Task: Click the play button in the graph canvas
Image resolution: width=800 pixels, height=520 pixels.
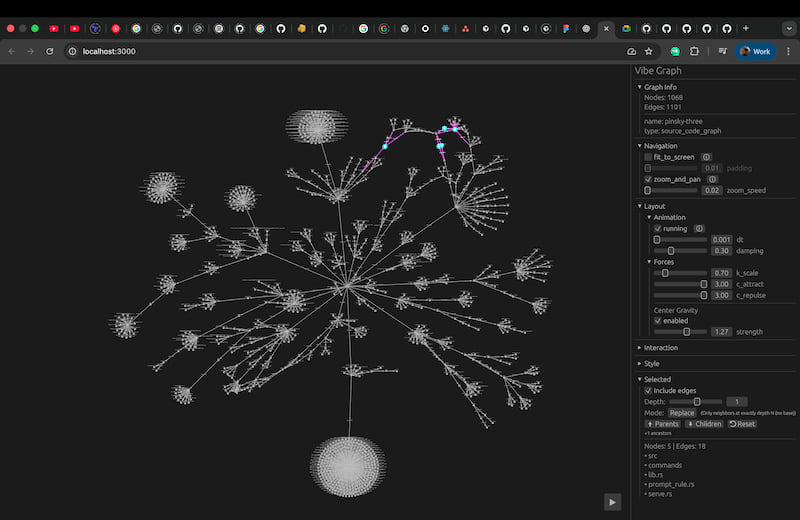Action: [x=612, y=502]
